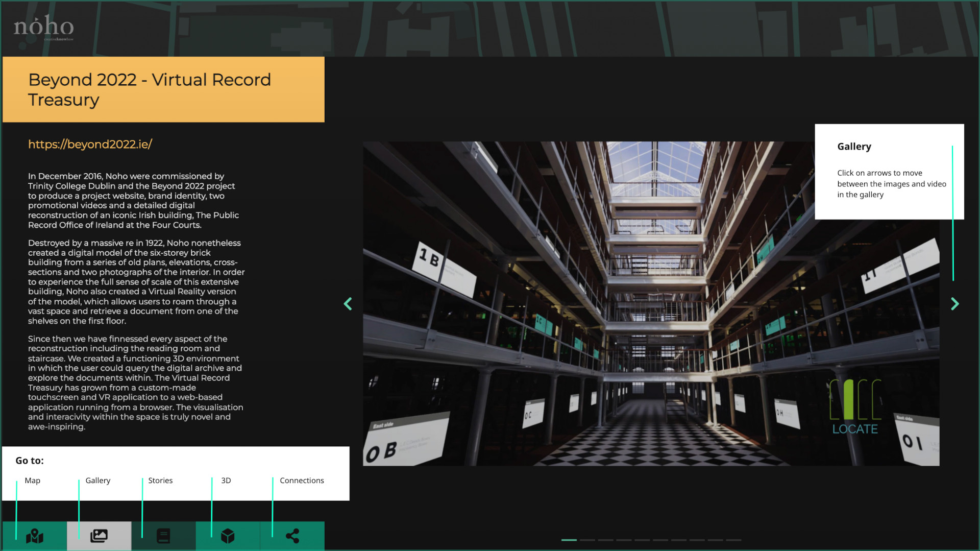Select the last gallery slide indicator
The image size is (980, 551).
coord(733,540)
